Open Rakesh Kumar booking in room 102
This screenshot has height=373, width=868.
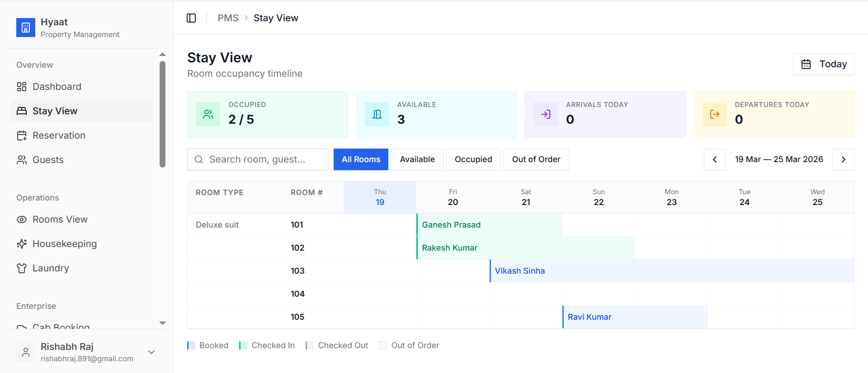point(526,248)
